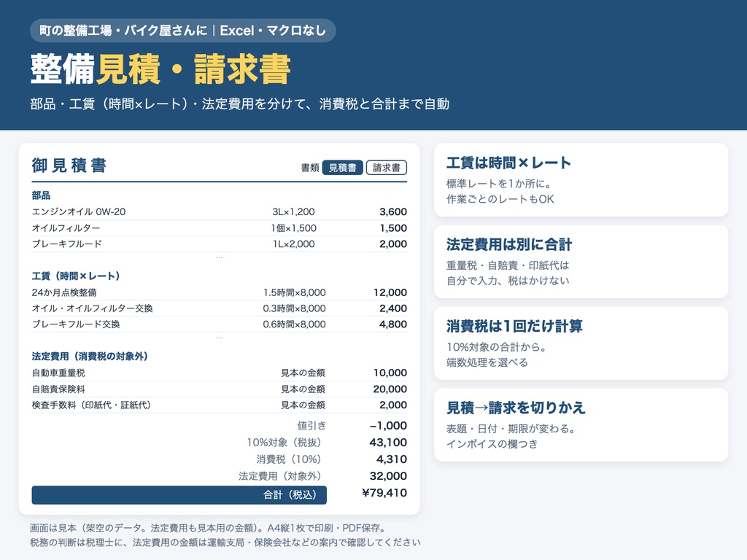Viewport: 747px width, 560px height.
Task: Click the labor cell 1.5時間×8,000
Action: [295, 292]
